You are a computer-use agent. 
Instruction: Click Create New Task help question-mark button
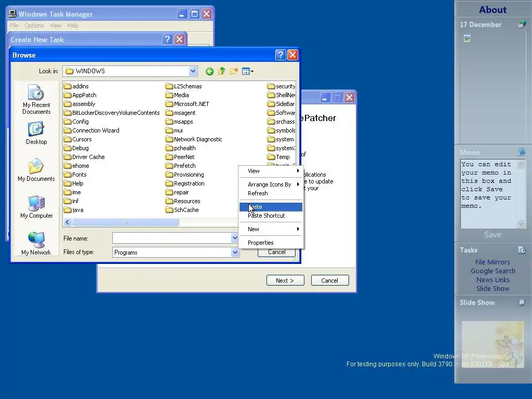(167, 39)
